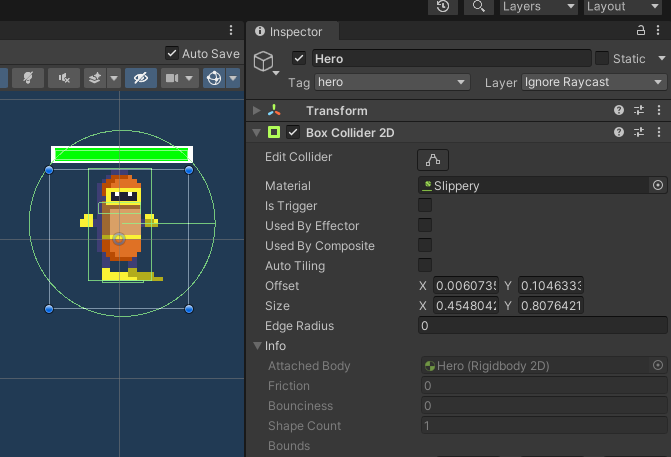The width and height of the screenshot is (671, 457).
Task: Open the Layout dropdown
Action: coord(623,6)
